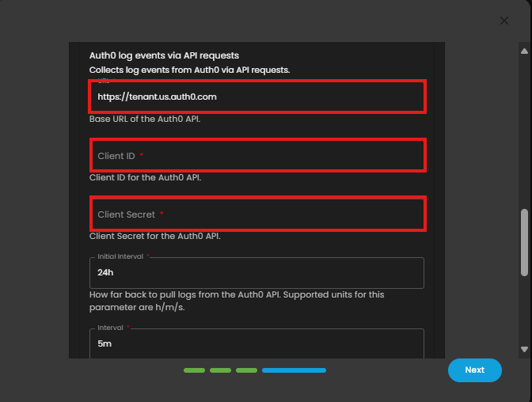532x402 pixels.
Task: Select the second green progress step indicator
Action: click(221, 370)
